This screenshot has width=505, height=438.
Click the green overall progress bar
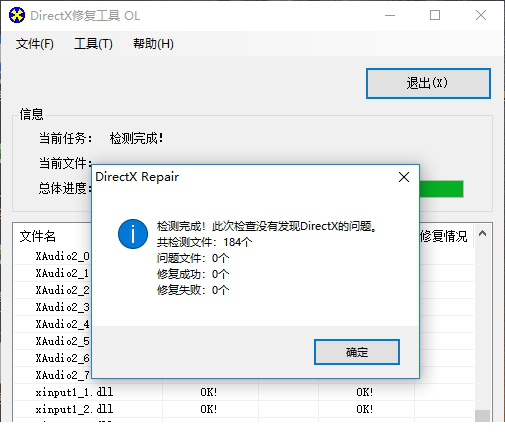coord(441,189)
